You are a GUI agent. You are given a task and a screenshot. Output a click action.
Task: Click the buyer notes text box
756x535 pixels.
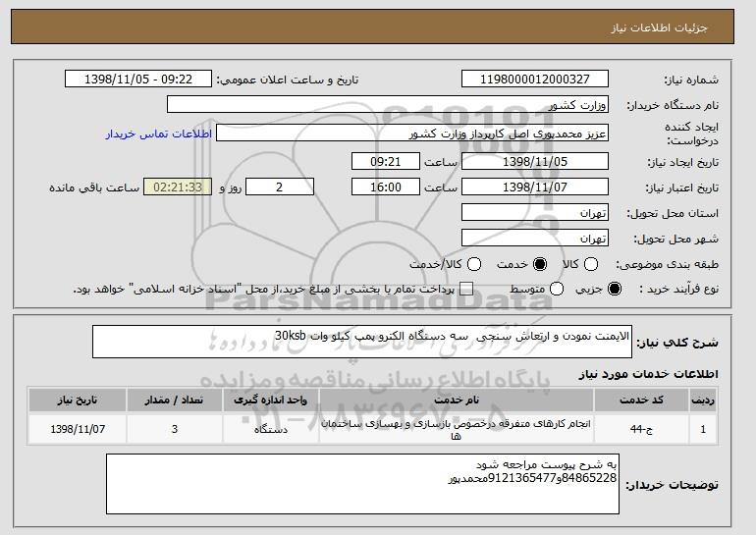362,484
